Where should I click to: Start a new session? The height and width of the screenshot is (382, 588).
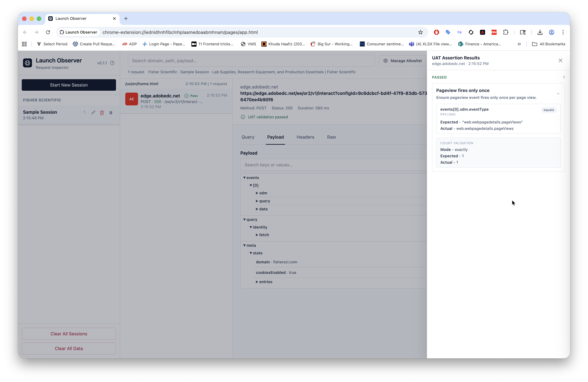pyautogui.click(x=69, y=85)
